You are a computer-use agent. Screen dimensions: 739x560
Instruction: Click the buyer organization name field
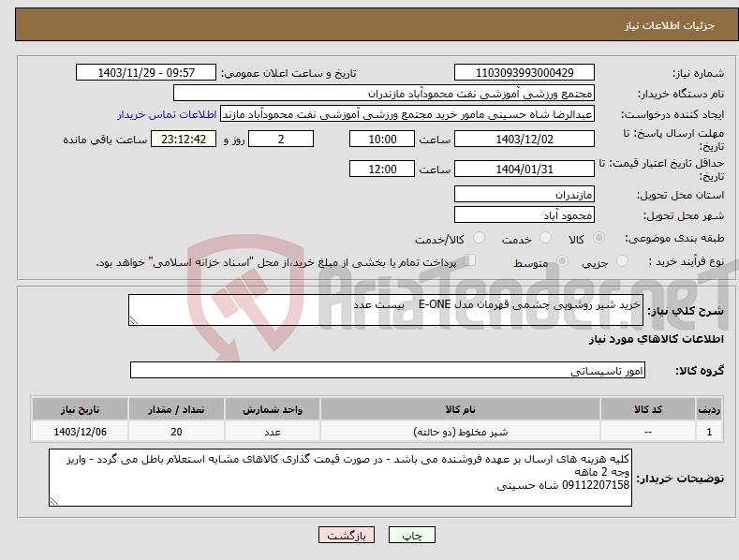click(384, 94)
